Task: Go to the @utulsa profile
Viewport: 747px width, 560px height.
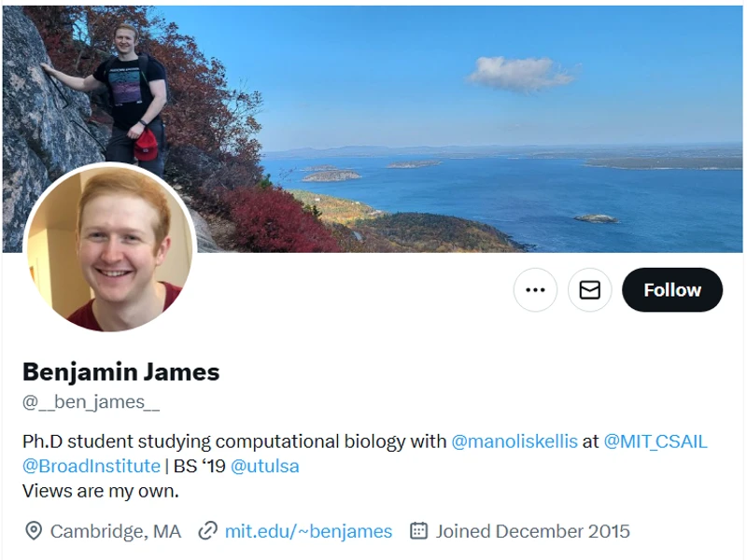Action: (x=265, y=465)
